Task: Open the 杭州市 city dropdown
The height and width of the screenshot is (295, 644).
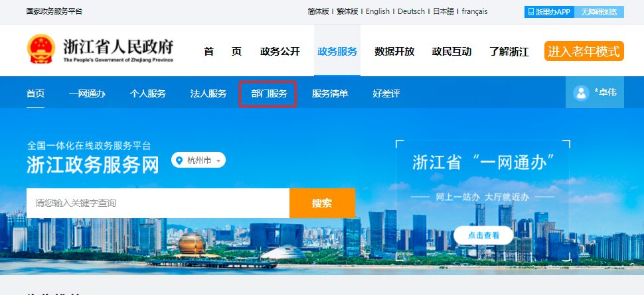Action: click(199, 160)
